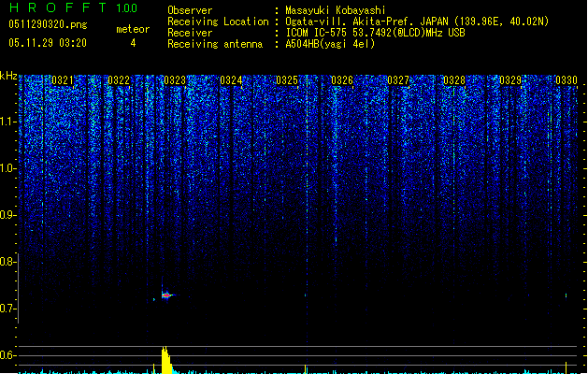This screenshot has width=588, height=374.
Task: Click the 0321 time marker
Action: pos(63,80)
